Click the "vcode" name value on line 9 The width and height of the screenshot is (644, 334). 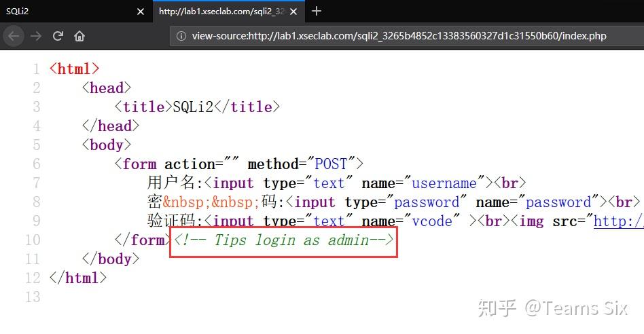[x=432, y=221]
